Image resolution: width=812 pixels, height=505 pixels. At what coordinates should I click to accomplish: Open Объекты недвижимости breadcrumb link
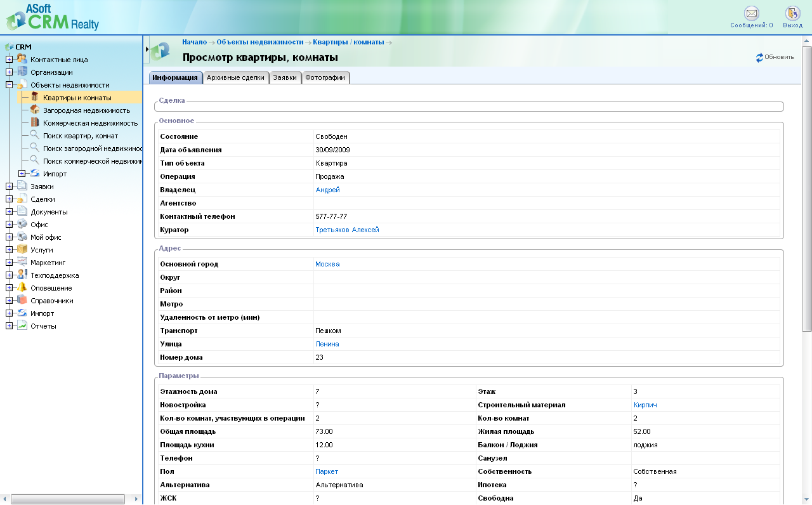tap(259, 42)
